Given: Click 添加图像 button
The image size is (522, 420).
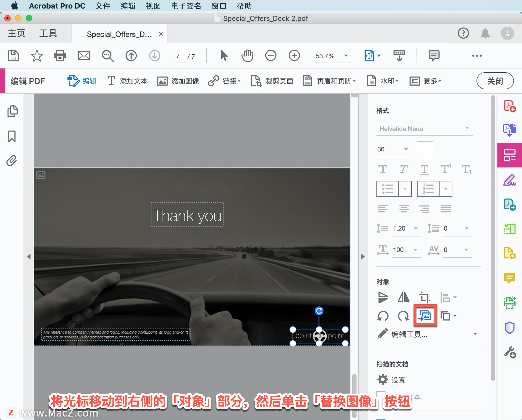Looking at the screenshot, I should coord(178,81).
